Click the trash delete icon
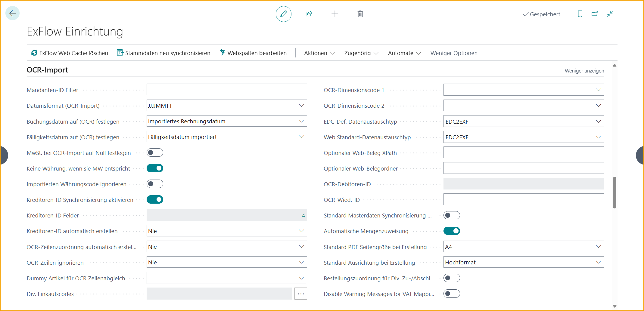Image resolution: width=644 pixels, height=311 pixels. pyautogui.click(x=360, y=14)
